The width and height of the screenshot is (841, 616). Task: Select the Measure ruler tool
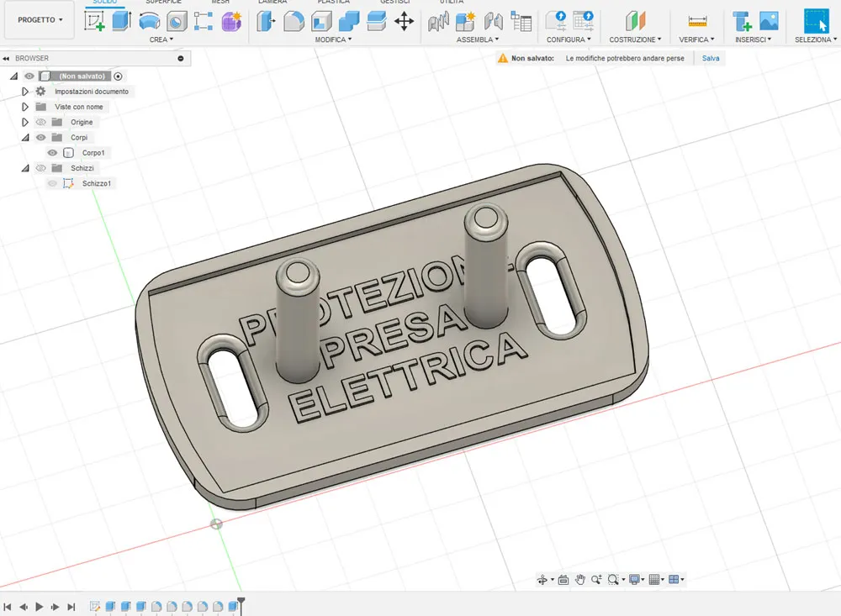click(697, 22)
